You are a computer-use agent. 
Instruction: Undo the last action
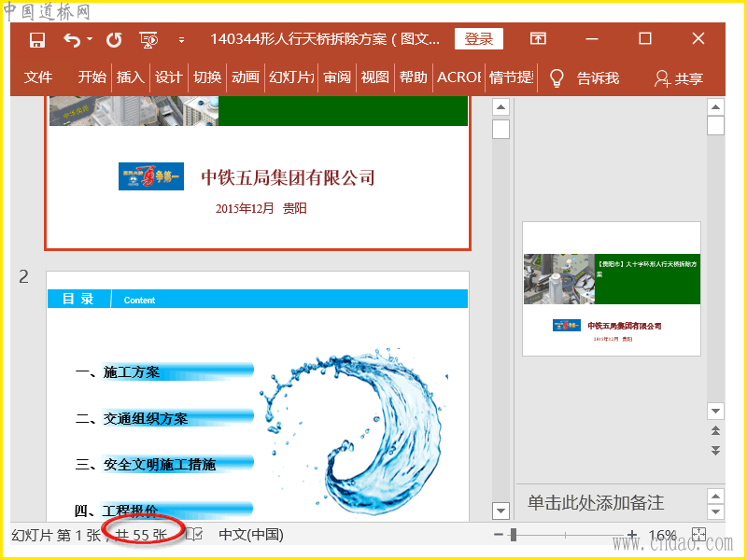(x=72, y=40)
